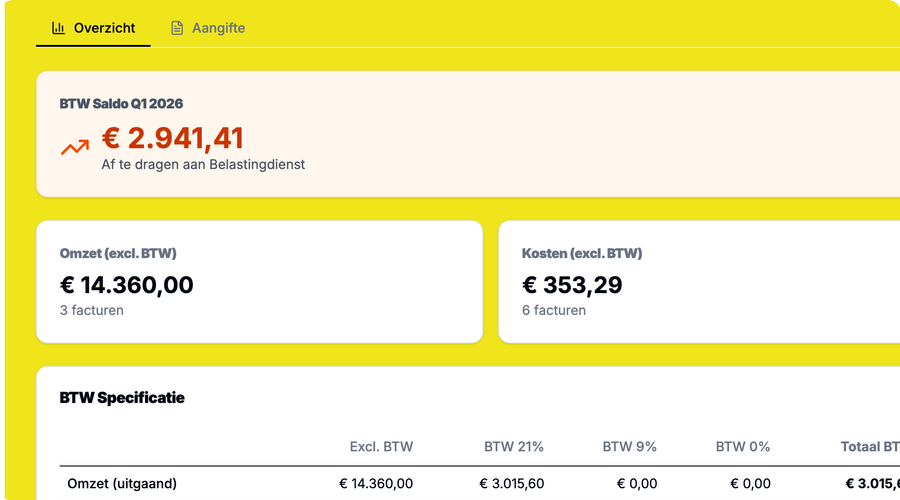Click the 'Af te dragen aan Belastingdienst' text

(x=203, y=164)
